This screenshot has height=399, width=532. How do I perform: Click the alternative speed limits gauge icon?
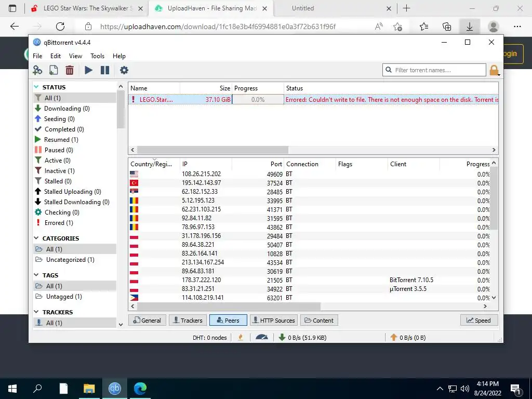point(262,337)
